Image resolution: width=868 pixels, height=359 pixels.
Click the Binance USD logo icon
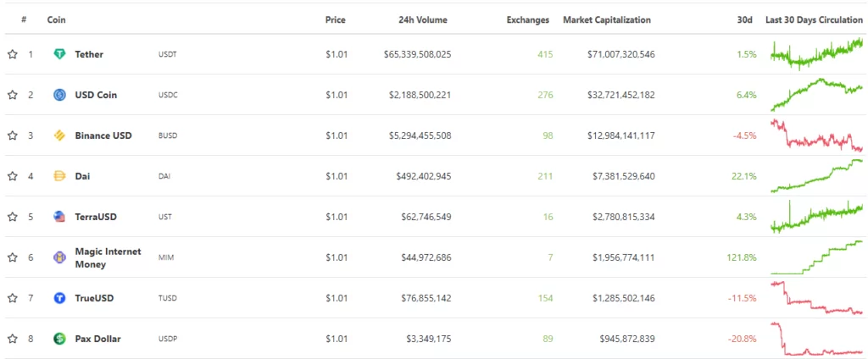click(59, 135)
